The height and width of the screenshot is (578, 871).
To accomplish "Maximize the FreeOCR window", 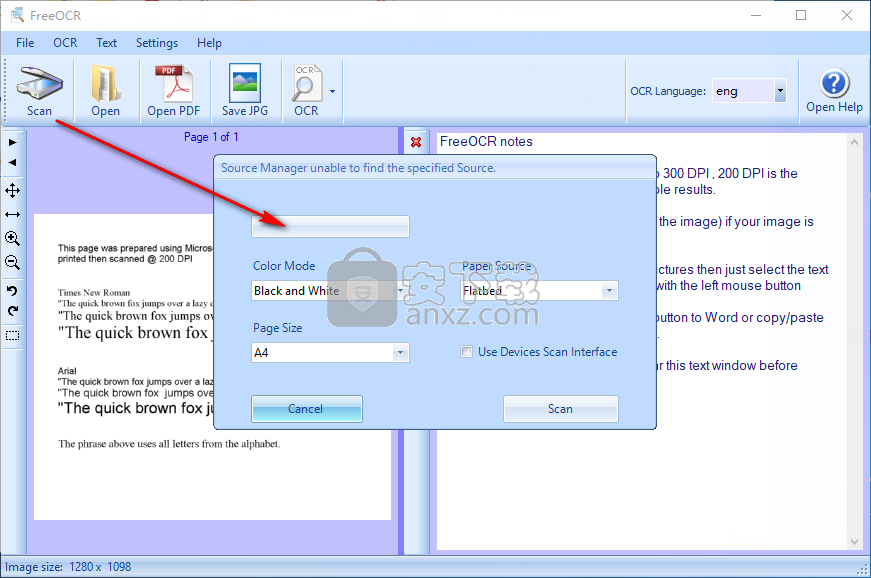I will (801, 15).
